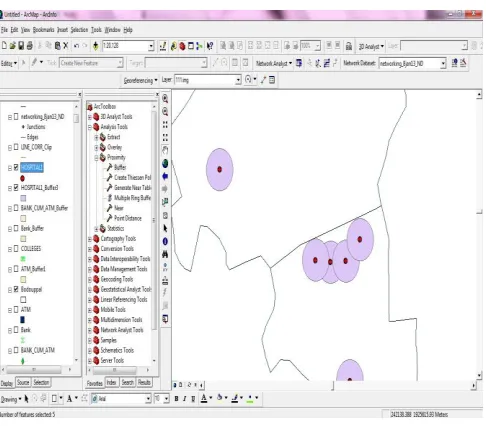Enable the Bank_Buffer layer checkbox
Image resolution: width=486 pixels, height=426 pixels.
(16, 228)
